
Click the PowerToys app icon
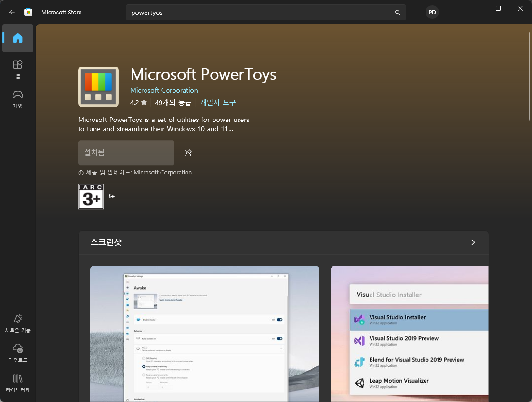(x=98, y=87)
